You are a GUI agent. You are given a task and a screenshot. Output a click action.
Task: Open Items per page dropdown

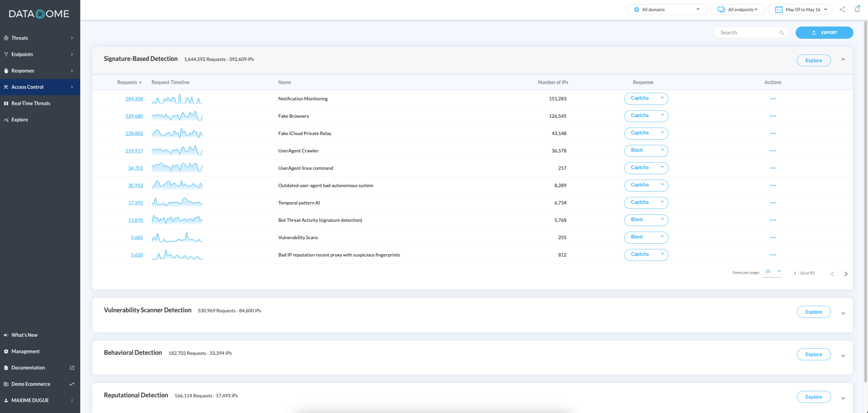coord(772,272)
